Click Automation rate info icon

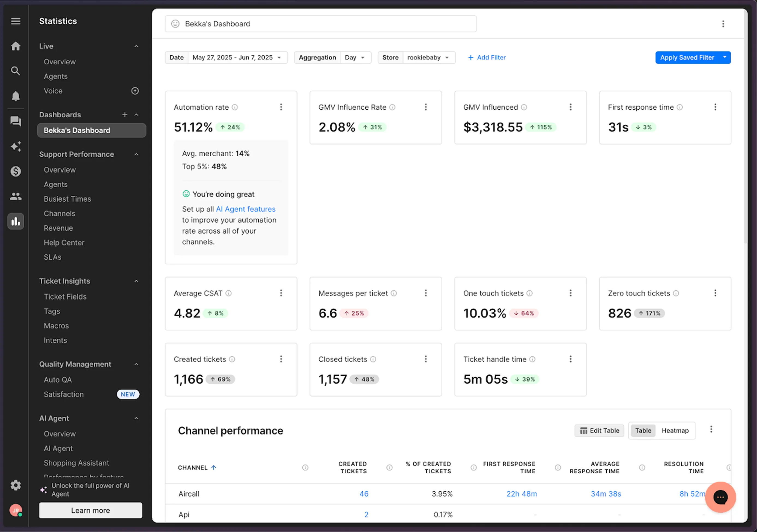pos(235,107)
